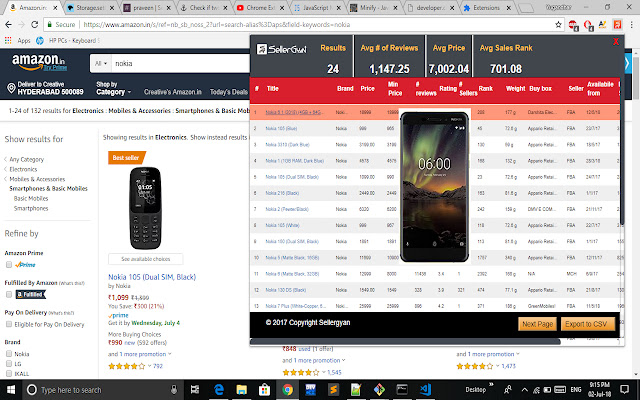Open the HP PCs - Keyboard bookmark
The height and width of the screenshot is (400, 640).
(x=67, y=40)
